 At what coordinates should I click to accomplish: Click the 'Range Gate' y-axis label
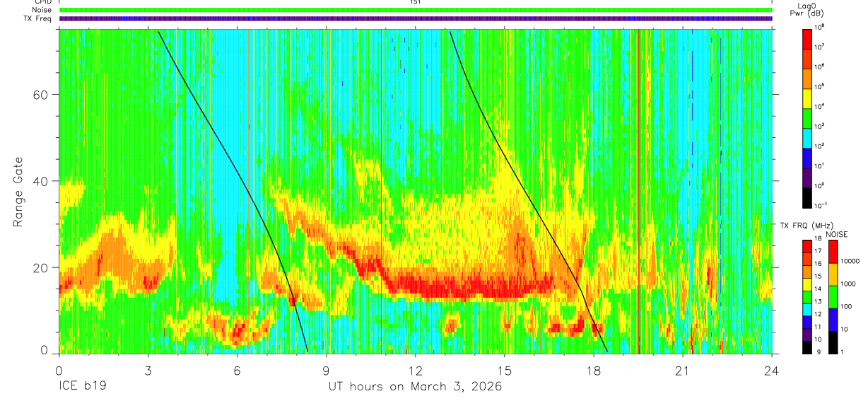point(19,192)
